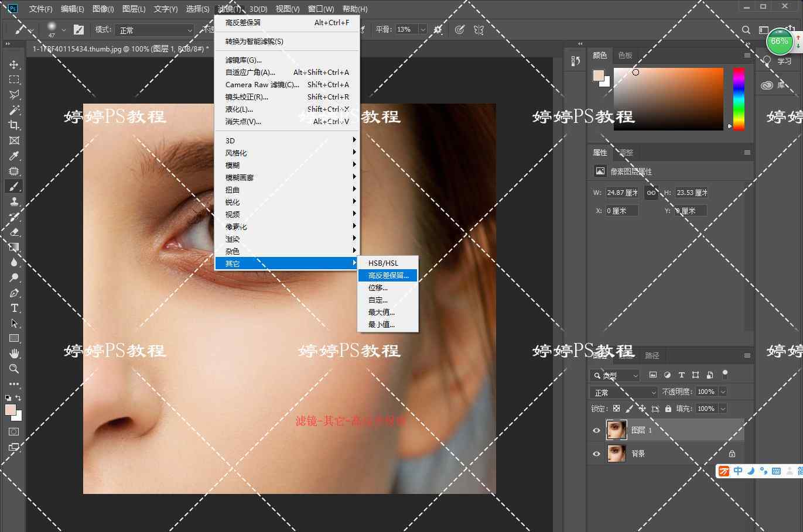803x532 pixels.
Task: Toggle adjustment layer filter
Action: click(667, 375)
